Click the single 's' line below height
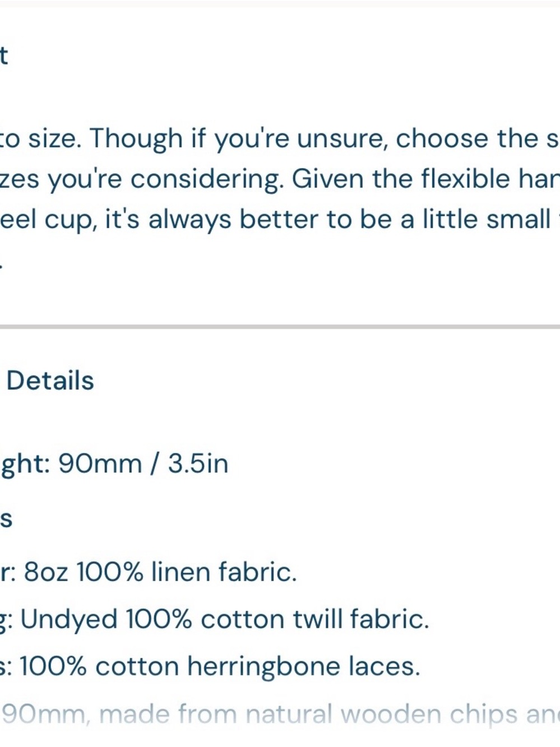 point(6,519)
